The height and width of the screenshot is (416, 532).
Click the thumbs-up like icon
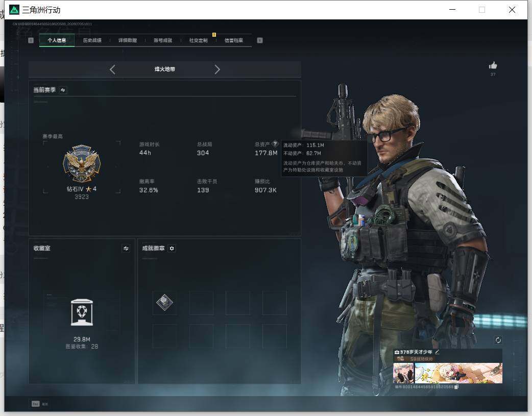[493, 65]
